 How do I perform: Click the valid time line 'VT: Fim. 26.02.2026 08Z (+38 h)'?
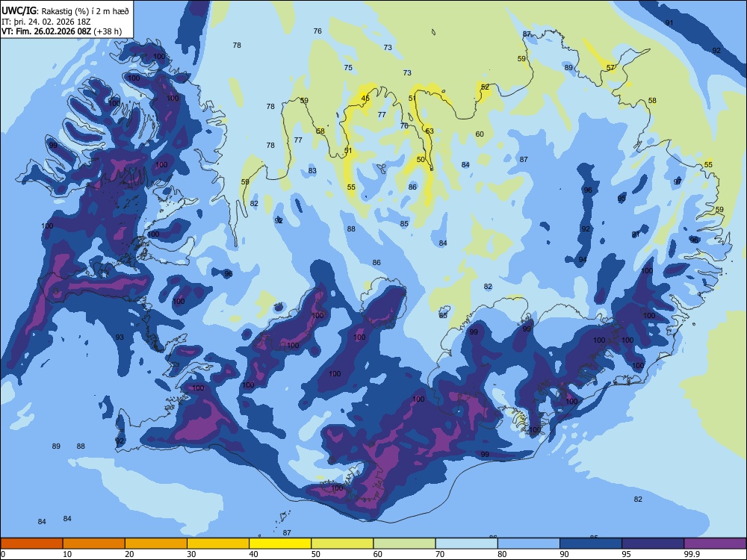click(x=61, y=31)
